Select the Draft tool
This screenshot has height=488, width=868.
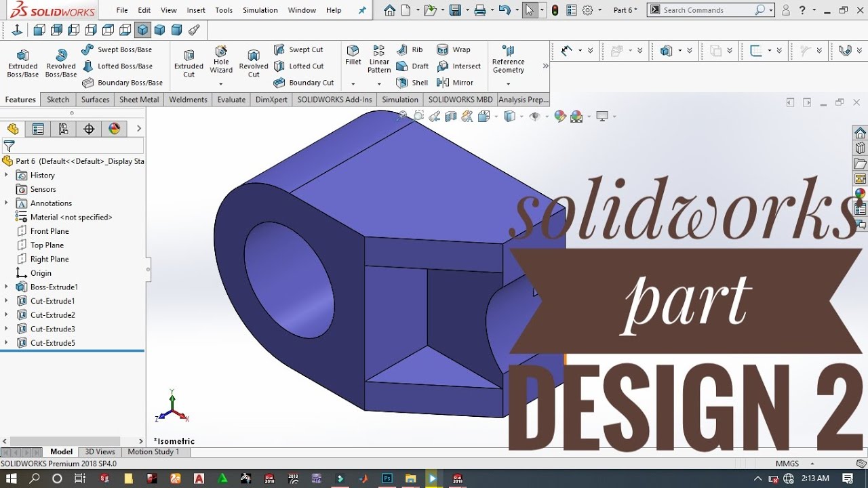point(412,66)
